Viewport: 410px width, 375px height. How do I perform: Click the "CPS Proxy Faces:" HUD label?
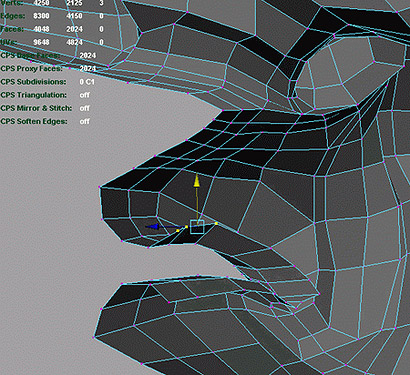(31, 69)
